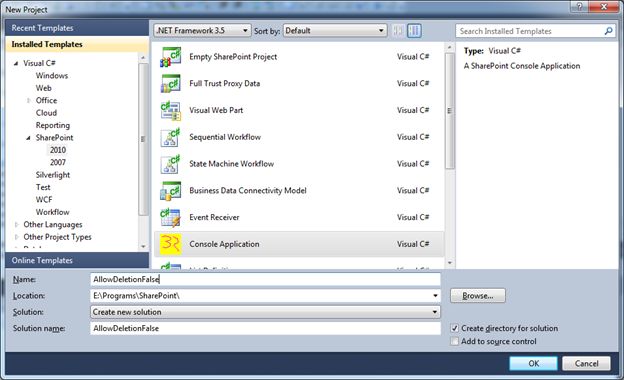The image size is (624, 380).
Task: Switch templates to medium icons view
Action: 414,31
